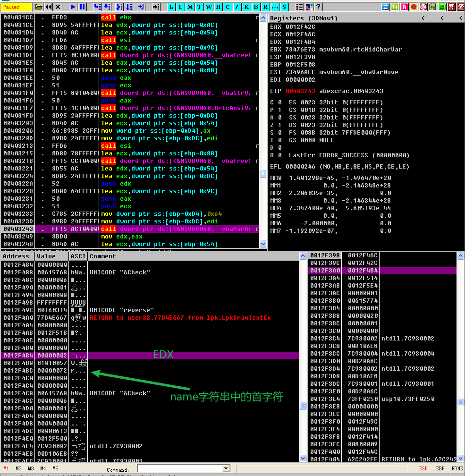Select ESP stack addressing mode
This screenshot has width=465, height=476.
(423, 468)
